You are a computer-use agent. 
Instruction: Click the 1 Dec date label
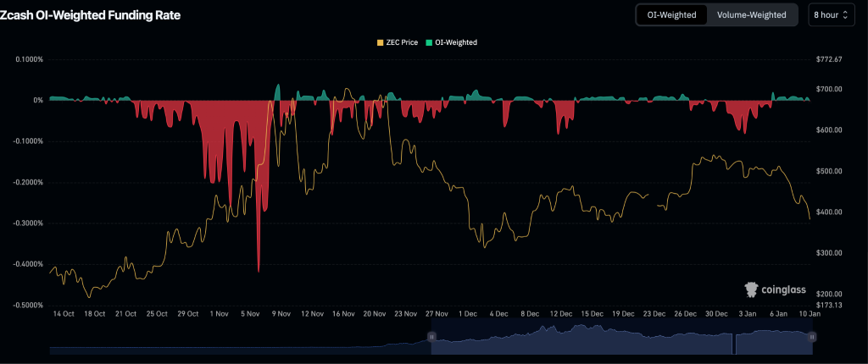click(x=468, y=314)
